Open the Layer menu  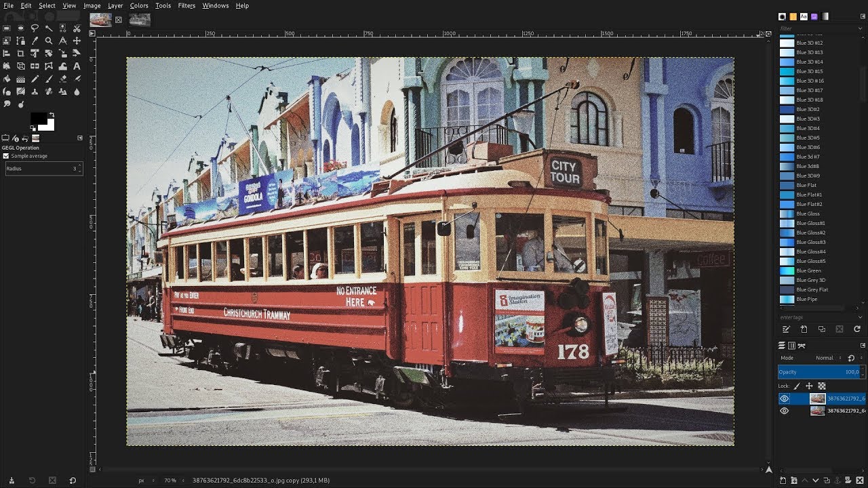(x=115, y=5)
